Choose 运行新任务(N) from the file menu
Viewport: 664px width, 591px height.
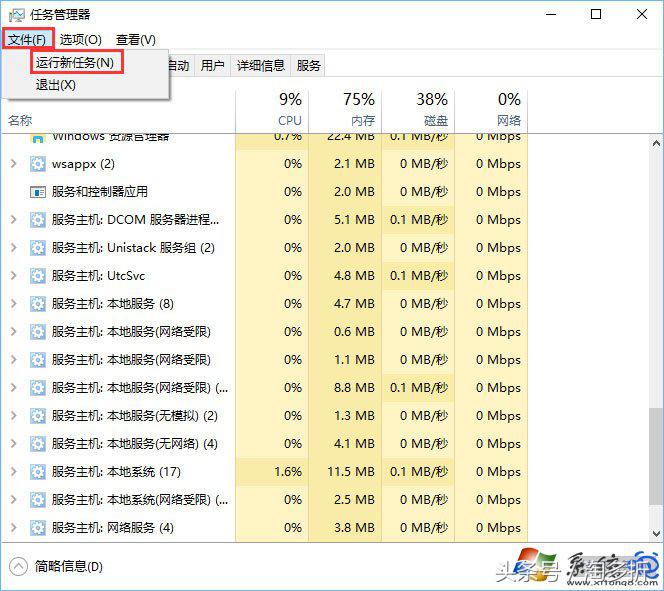click(x=75, y=63)
